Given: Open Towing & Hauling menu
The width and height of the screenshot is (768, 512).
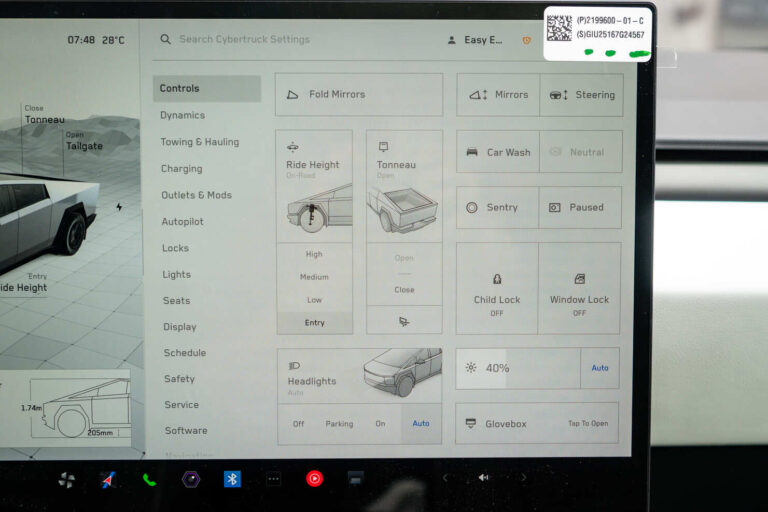Looking at the screenshot, I should (x=200, y=142).
